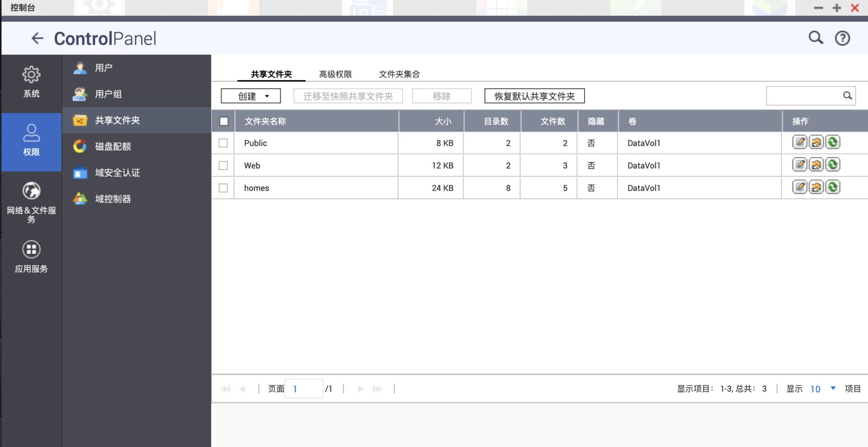This screenshot has height=447, width=868.
Task: Click 恢复默认共享文件夹 button
Action: point(534,96)
